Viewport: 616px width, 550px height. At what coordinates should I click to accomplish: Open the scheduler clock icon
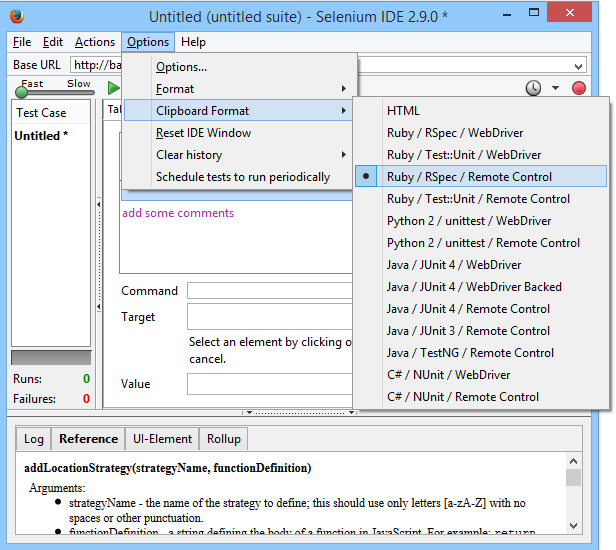(533, 88)
